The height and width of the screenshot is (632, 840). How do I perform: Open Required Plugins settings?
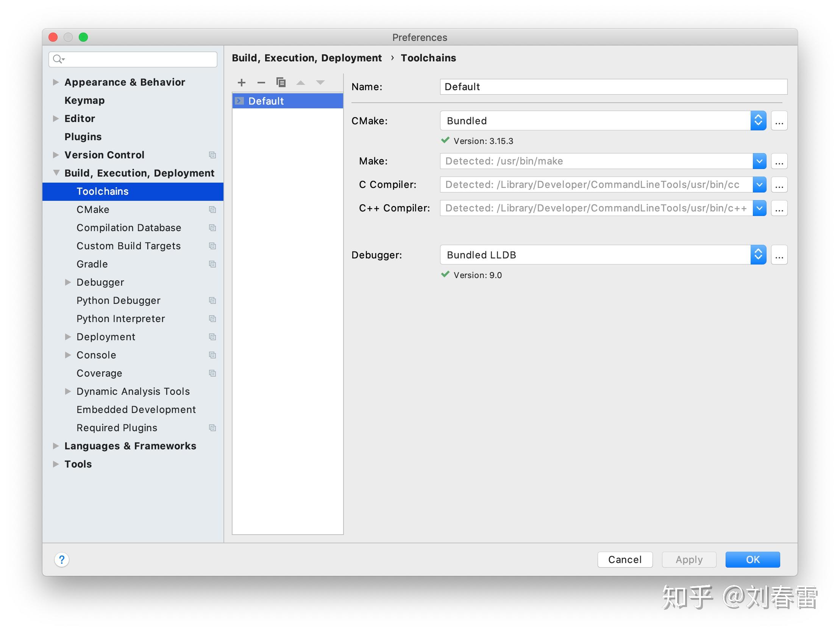117,428
